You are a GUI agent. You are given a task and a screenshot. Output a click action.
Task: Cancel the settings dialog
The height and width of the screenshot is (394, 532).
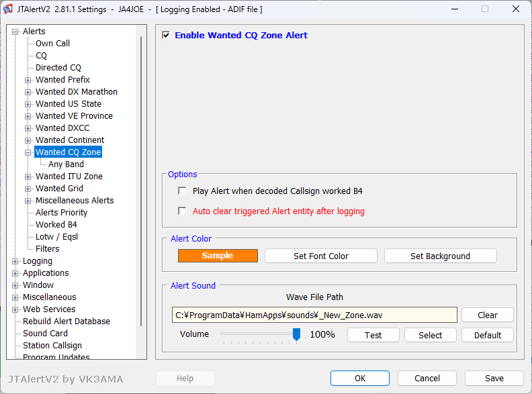427,378
